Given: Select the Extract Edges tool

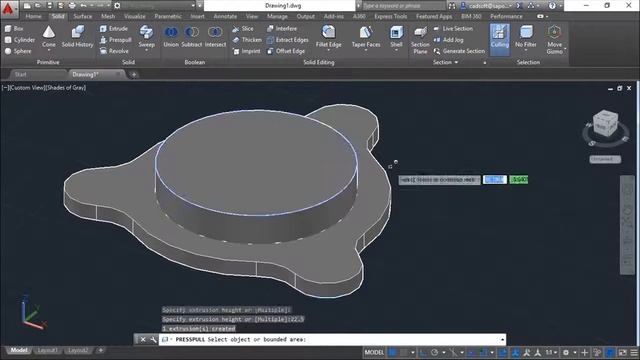Looking at the screenshot, I should coord(287,40).
